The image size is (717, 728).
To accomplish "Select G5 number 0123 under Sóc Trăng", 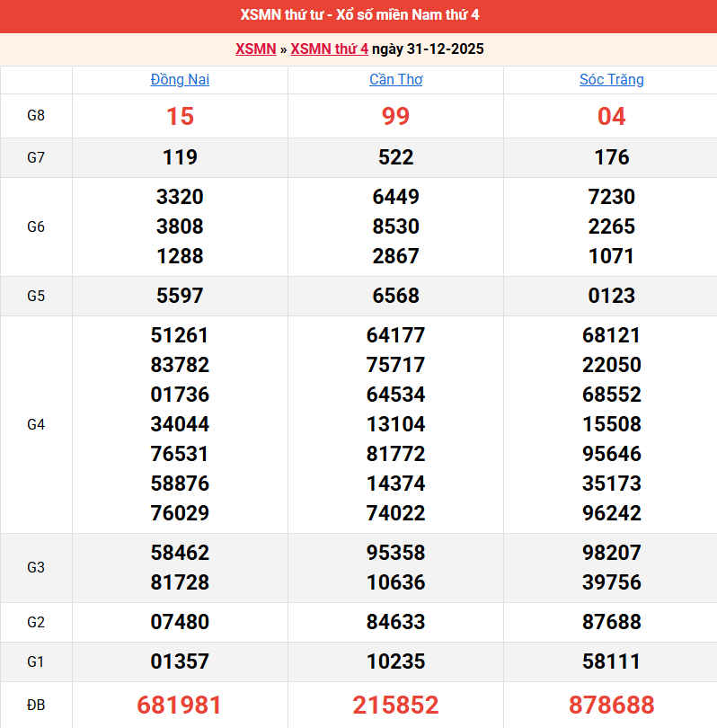I will click(x=611, y=296).
